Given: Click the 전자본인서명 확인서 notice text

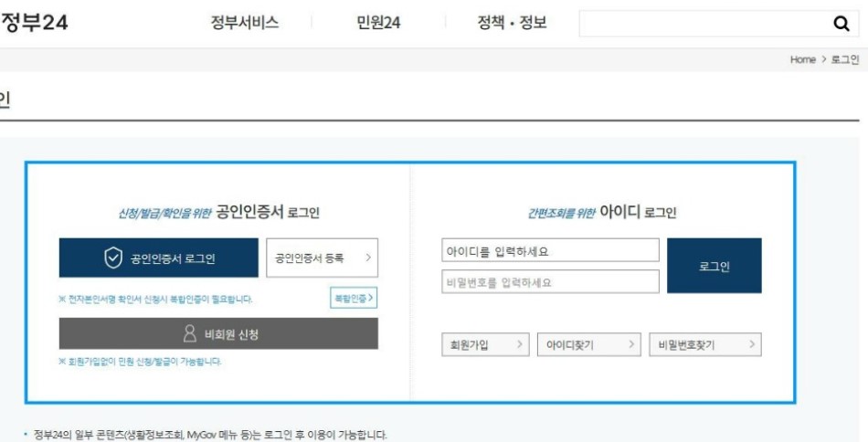Looking at the screenshot, I should click(x=155, y=300).
